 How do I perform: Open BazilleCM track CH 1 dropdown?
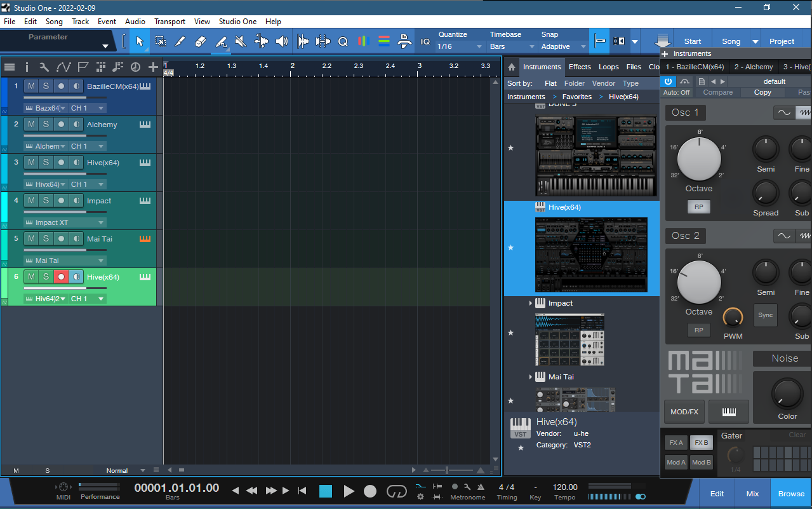pos(88,108)
